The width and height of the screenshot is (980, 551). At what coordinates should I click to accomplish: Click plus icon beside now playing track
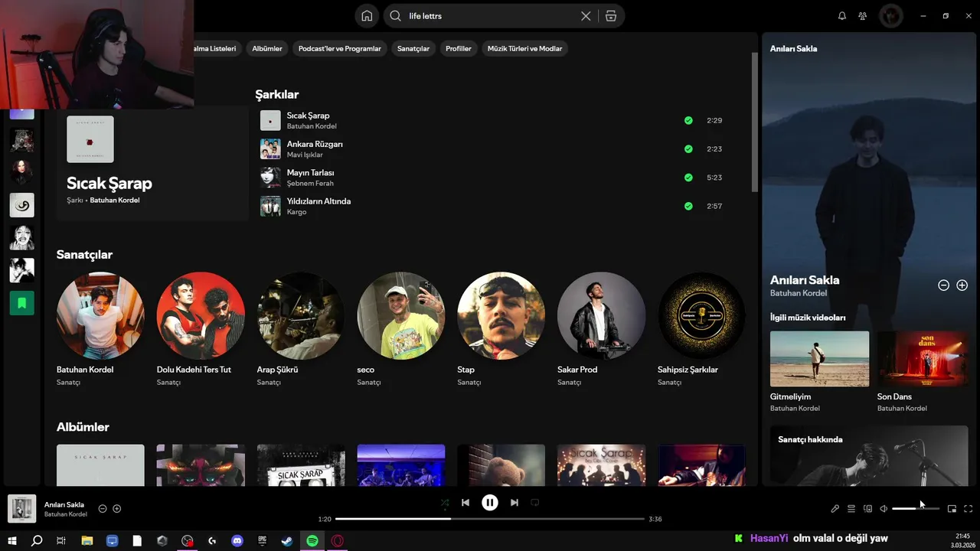[x=117, y=509]
